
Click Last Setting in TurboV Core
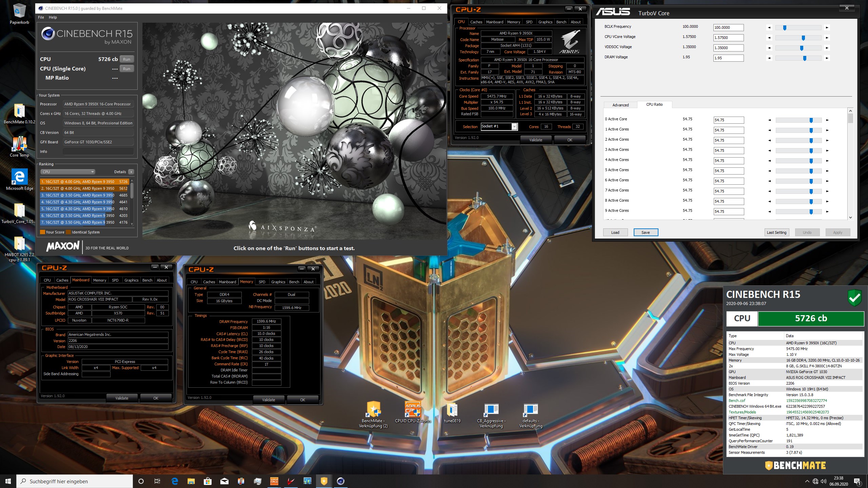pos(776,232)
